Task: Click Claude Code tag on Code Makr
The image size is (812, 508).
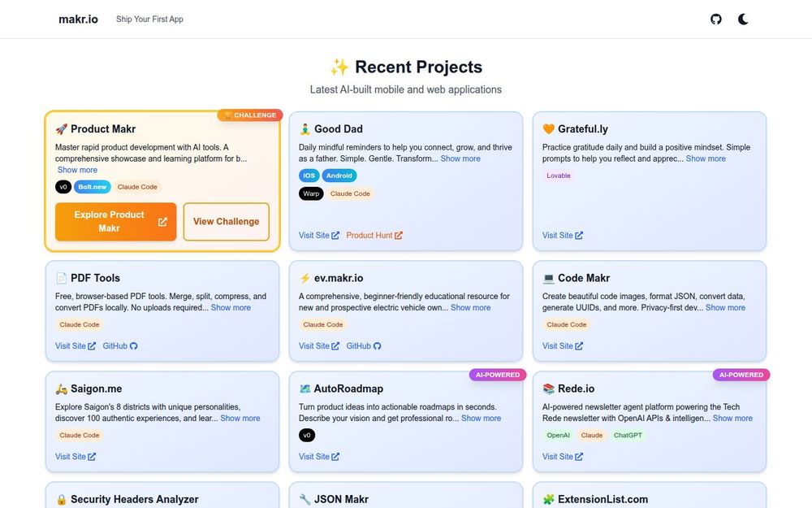Action: click(x=566, y=325)
